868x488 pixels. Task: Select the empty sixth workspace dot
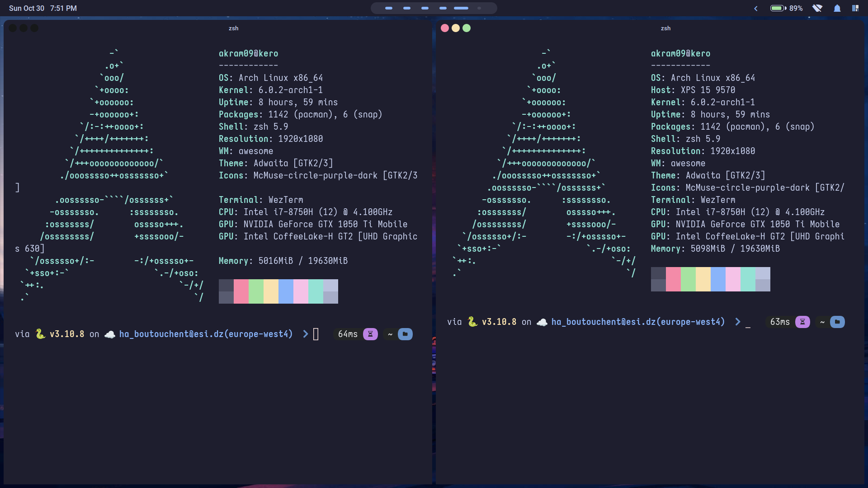[x=479, y=8]
